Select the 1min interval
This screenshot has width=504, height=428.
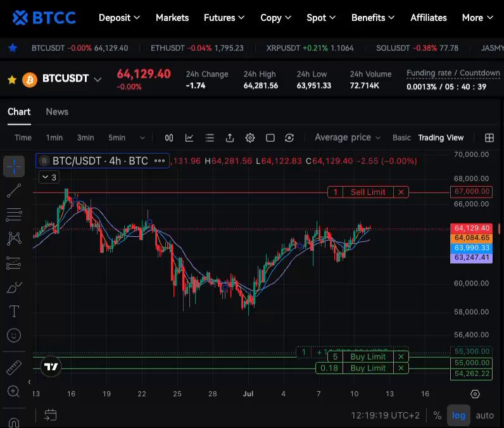54,137
